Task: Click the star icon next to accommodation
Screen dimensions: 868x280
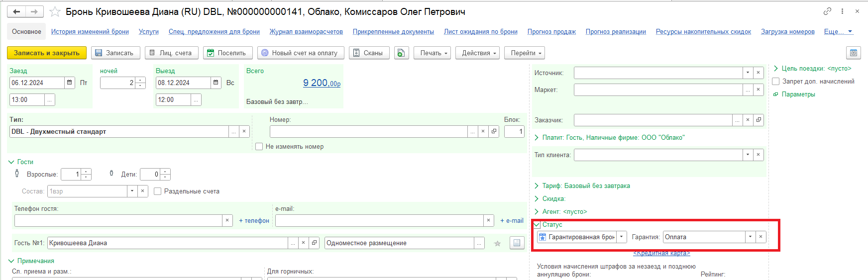Action: click(x=497, y=243)
